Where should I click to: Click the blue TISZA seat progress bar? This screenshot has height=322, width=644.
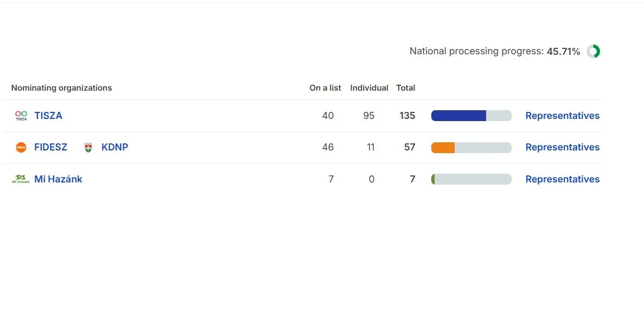(x=471, y=116)
